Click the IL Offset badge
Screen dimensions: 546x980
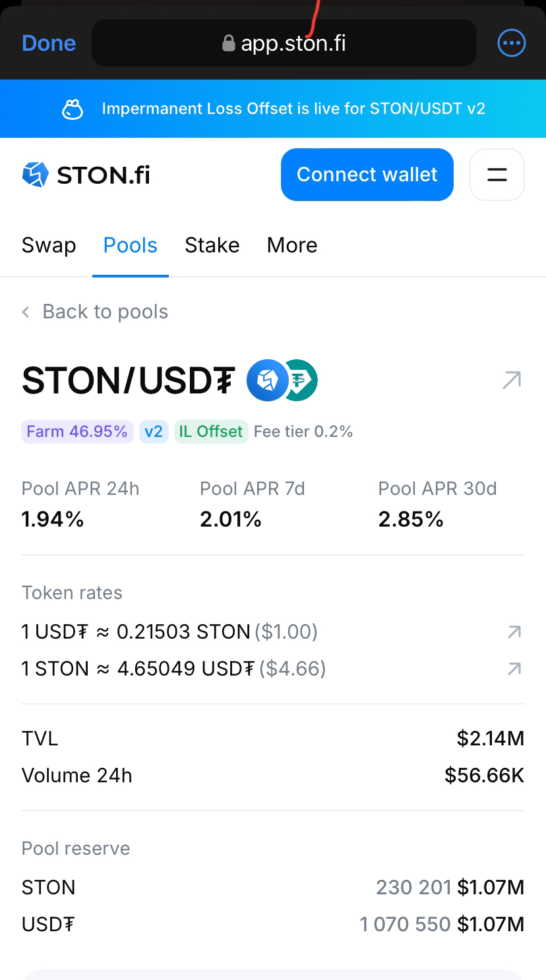211,432
